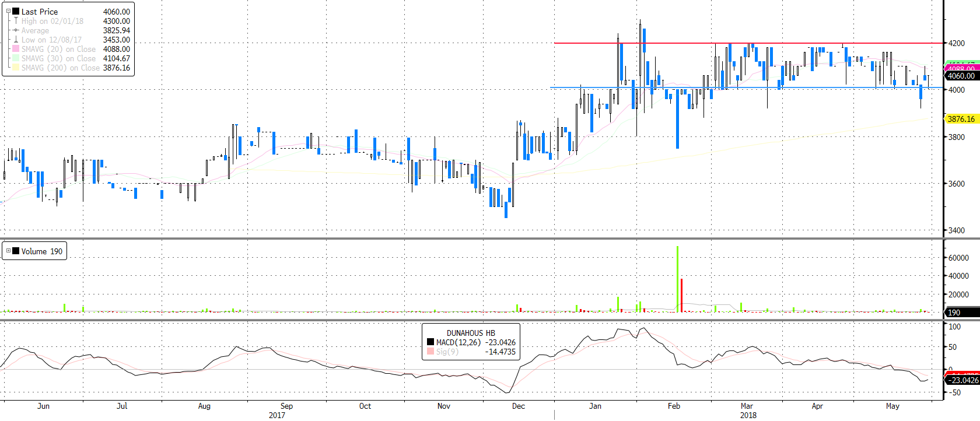Click the blue horizontal support line at 4000
The height and width of the screenshot is (421, 980).
tap(747, 87)
